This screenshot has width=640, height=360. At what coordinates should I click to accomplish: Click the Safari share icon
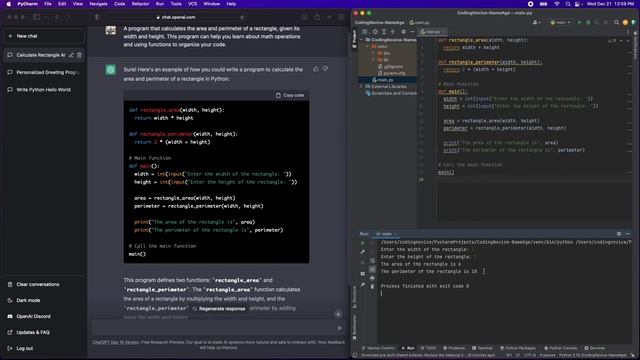317,17
